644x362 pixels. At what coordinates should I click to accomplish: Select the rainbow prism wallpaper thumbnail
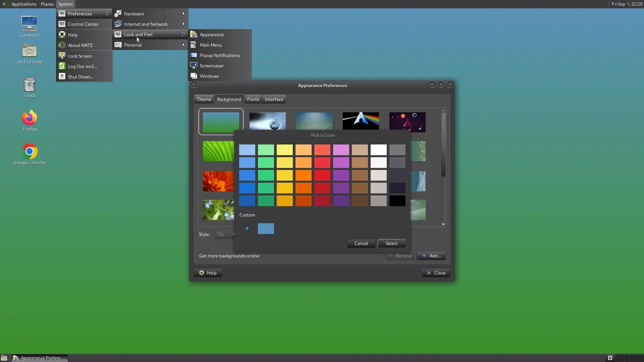coord(361,121)
